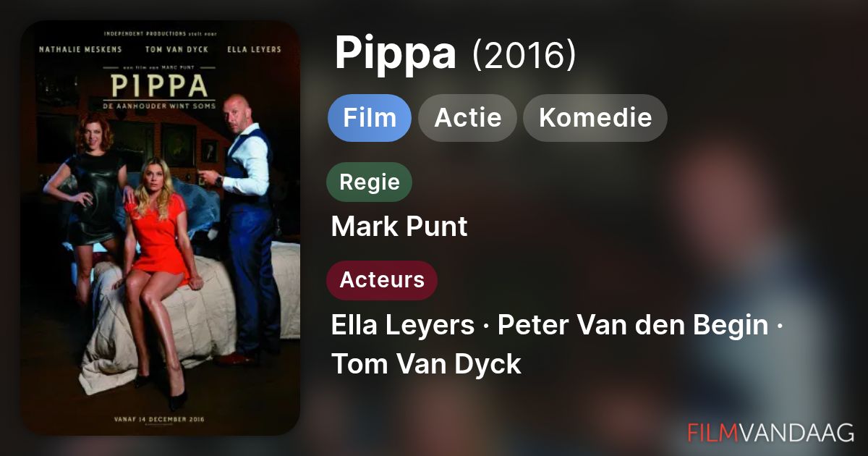Click 'Vanaf 14 december 2016' poster text
This screenshot has height=456, width=868.
point(161,419)
